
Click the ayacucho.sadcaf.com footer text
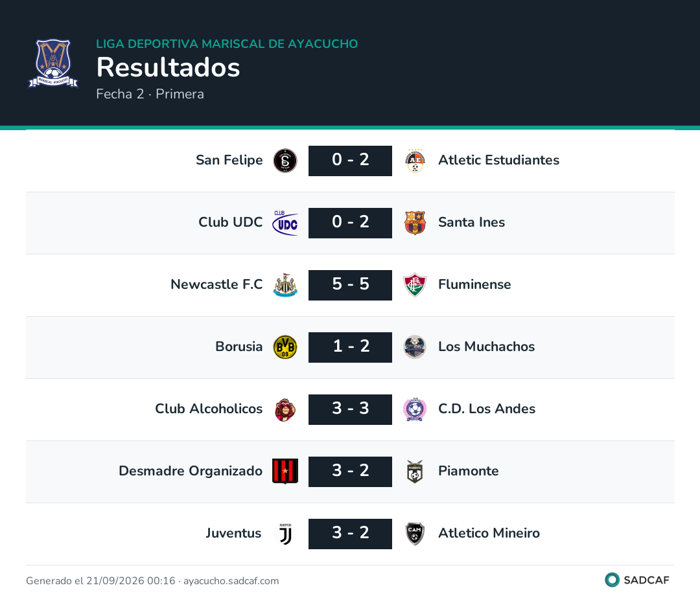[231, 581]
